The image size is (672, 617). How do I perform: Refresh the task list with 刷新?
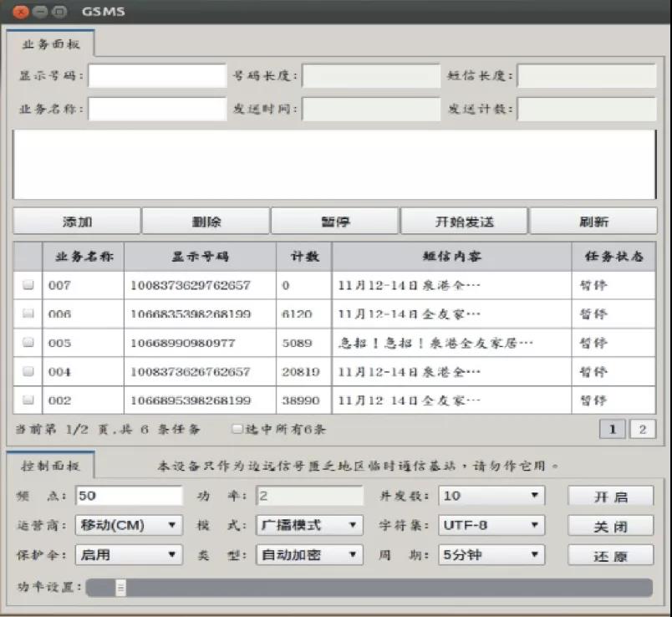(x=593, y=222)
